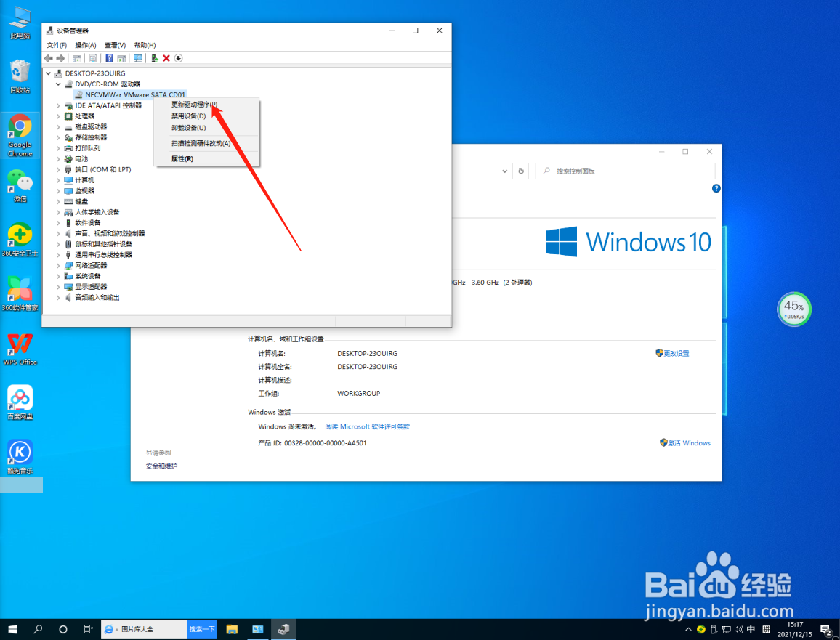Open Help via the blue question mark icon

pos(109,58)
